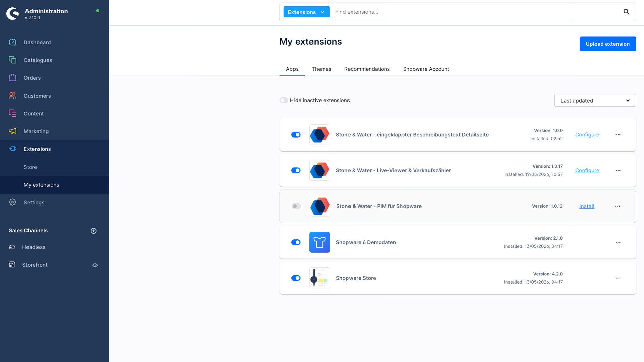Image resolution: width=644 pixels, height=362 pixels.
Task: Click the My extensions page heading
Action: (x=311, y=42)
